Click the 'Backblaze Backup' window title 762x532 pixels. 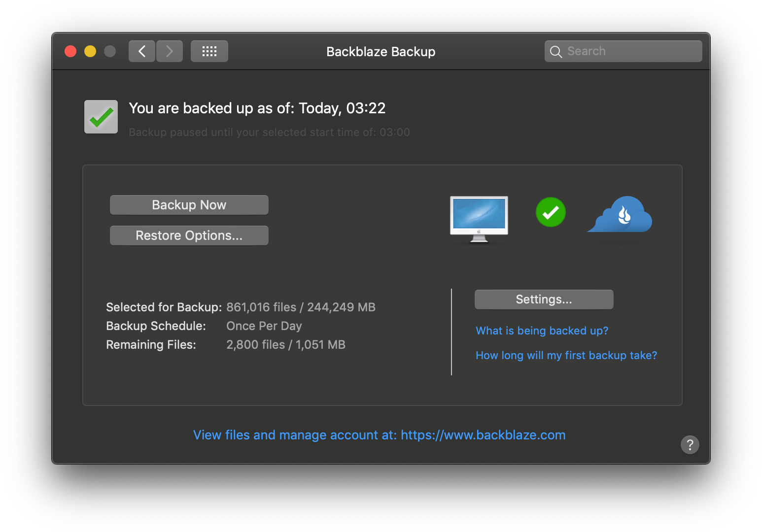[381, 52]
